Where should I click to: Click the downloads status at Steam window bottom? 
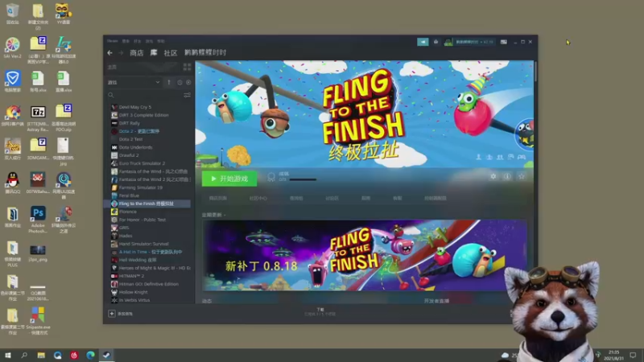pos(320,312)
